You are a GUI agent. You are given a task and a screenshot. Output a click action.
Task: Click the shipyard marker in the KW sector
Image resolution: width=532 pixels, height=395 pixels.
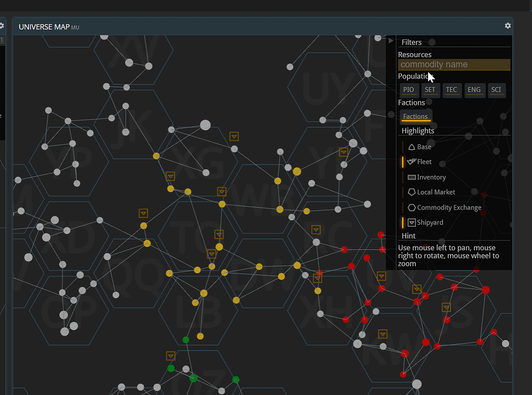(x=383, y=334)
